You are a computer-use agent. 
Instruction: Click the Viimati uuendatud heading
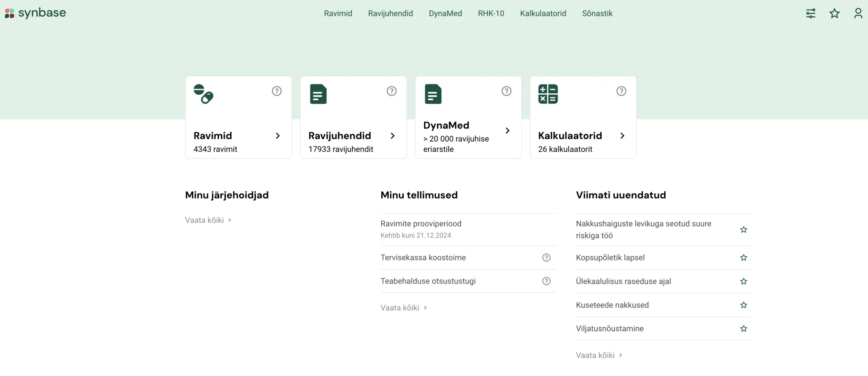620,195
